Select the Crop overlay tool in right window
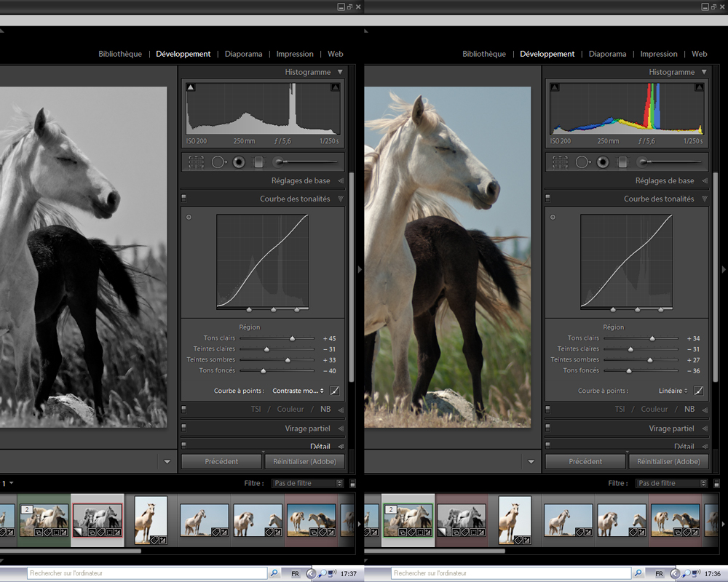 click(560, 162)
